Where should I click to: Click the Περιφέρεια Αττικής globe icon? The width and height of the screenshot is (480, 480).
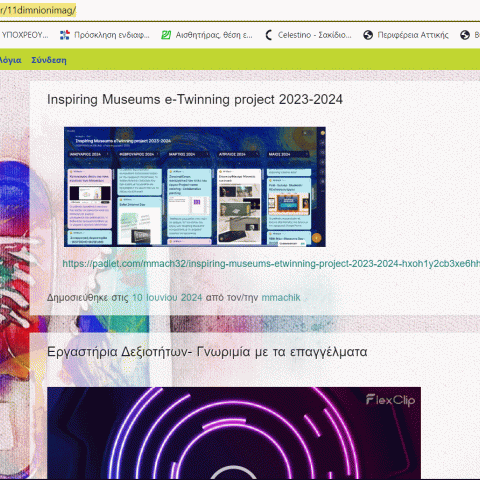coord(368,35)
